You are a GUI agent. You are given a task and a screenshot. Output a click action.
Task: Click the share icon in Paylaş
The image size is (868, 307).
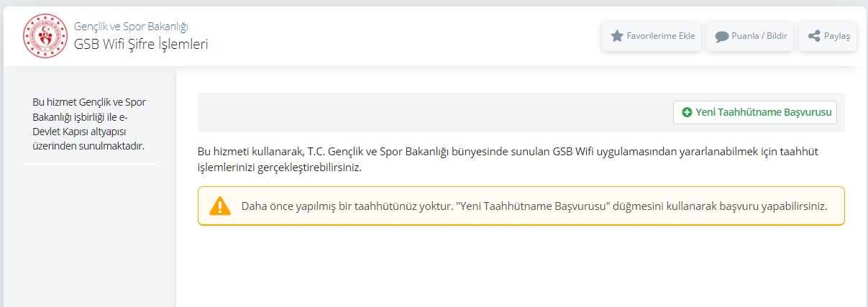coord(814,36)
